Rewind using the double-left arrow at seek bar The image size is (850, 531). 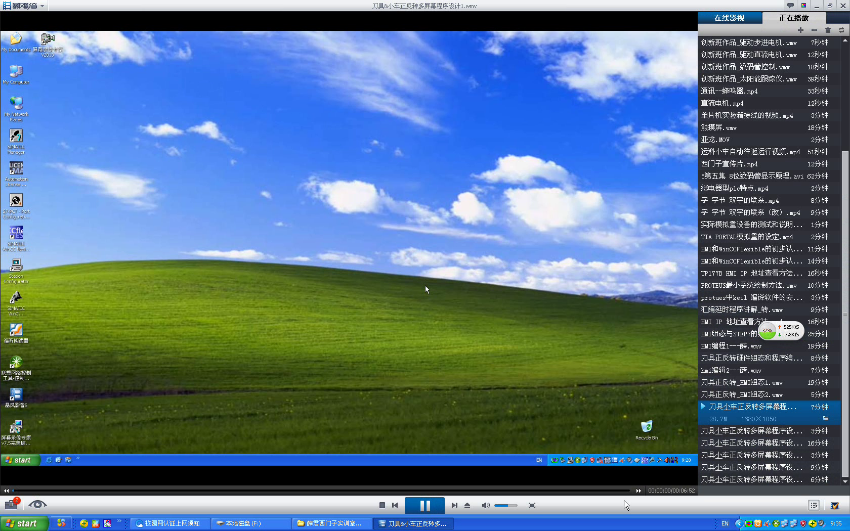click(x=7, y=490)
